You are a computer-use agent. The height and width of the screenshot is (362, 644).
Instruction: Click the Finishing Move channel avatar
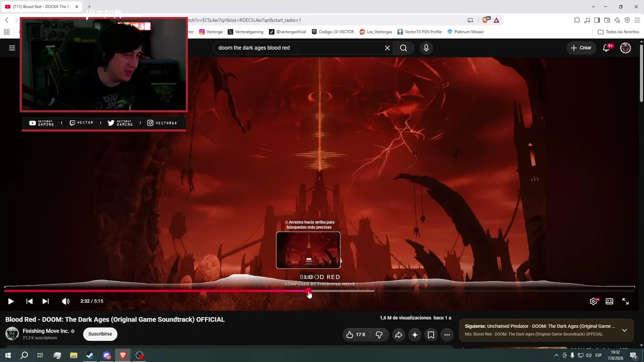[12, 333]
